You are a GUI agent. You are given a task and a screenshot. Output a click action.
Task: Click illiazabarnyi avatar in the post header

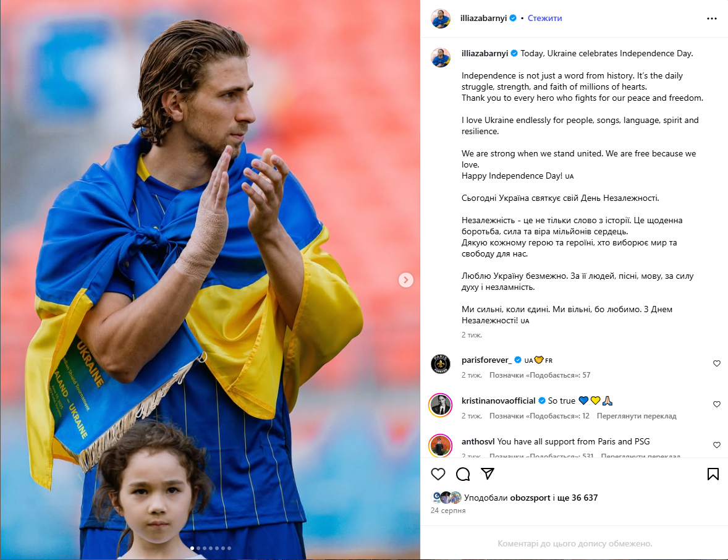(x=440, y=19)
